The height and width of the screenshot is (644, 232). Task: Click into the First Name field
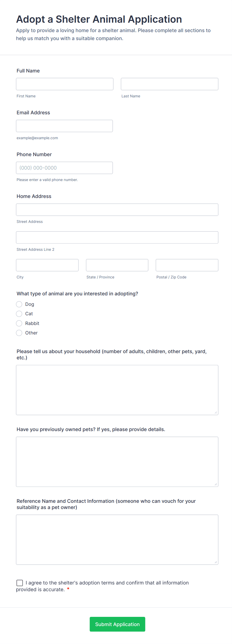coord(64,84)
